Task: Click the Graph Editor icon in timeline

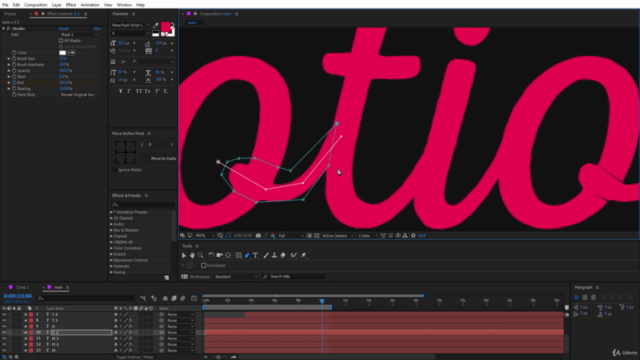Action: [194, 298]
